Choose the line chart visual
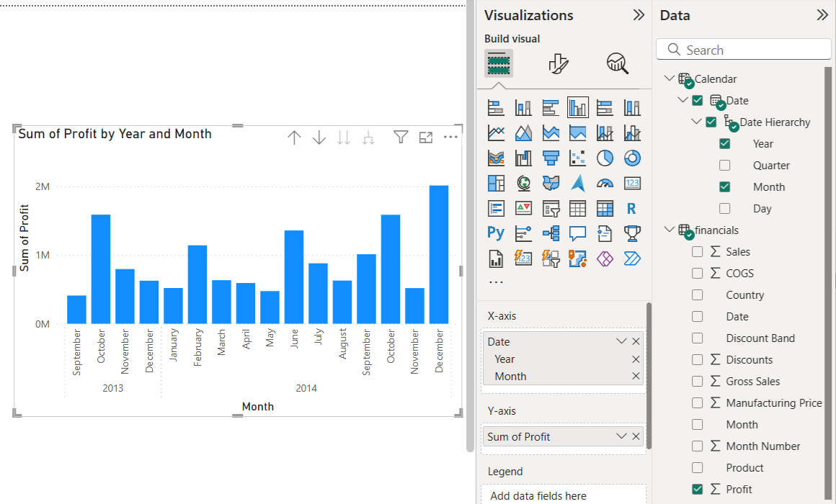Image resolution: width=836 pixels, height=504 pixels. (x=496, y=132)
